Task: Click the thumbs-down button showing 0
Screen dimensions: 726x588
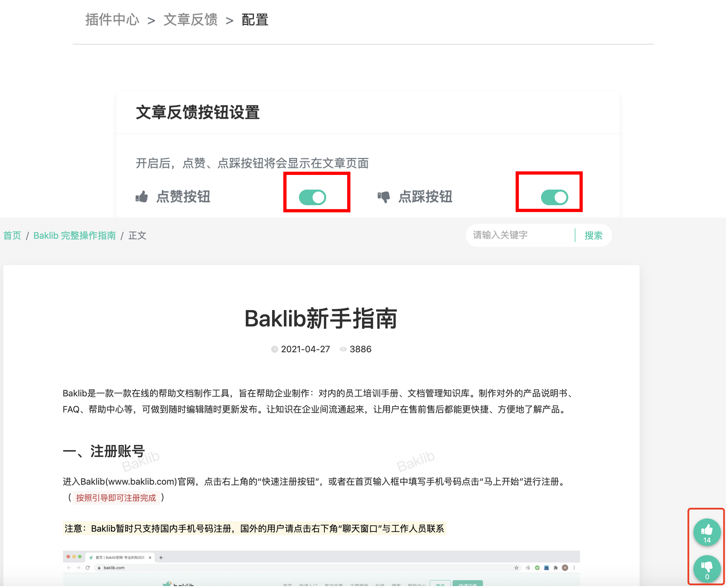Action: tap(707, 569)
